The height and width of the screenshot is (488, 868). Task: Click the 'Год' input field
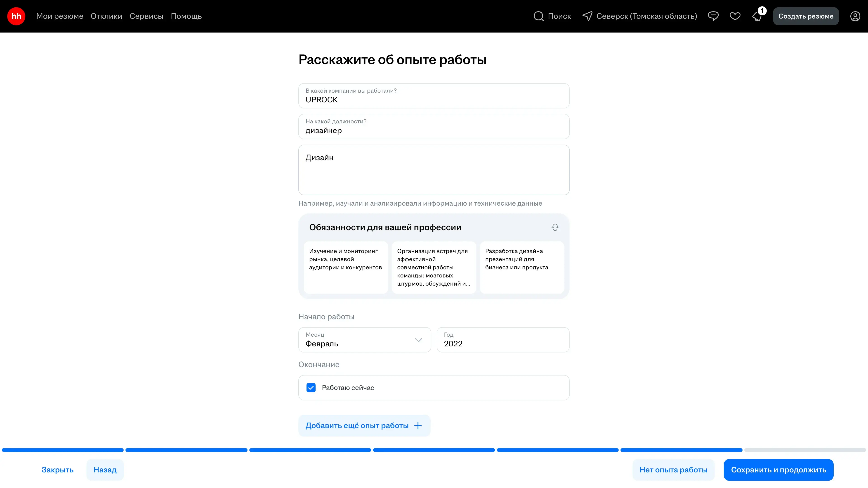pyautogui.click(x=503, y=340)
